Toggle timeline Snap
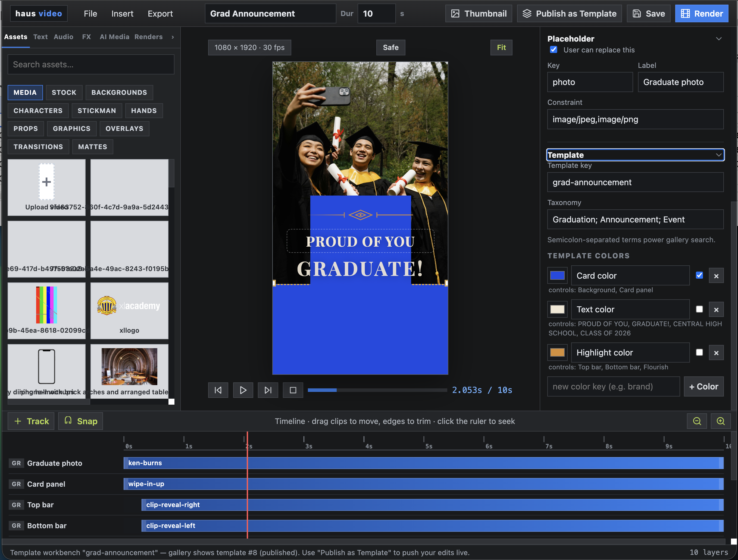This screenshot has width=738, height=560. 80,421
